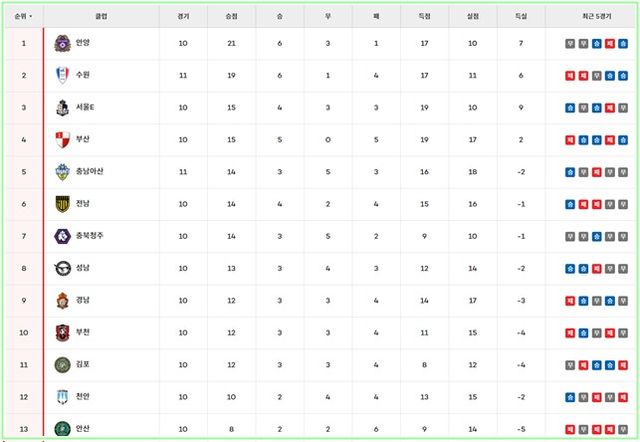Select the 득실 column header
640x442 pixels.
click(x=521, y=16)
